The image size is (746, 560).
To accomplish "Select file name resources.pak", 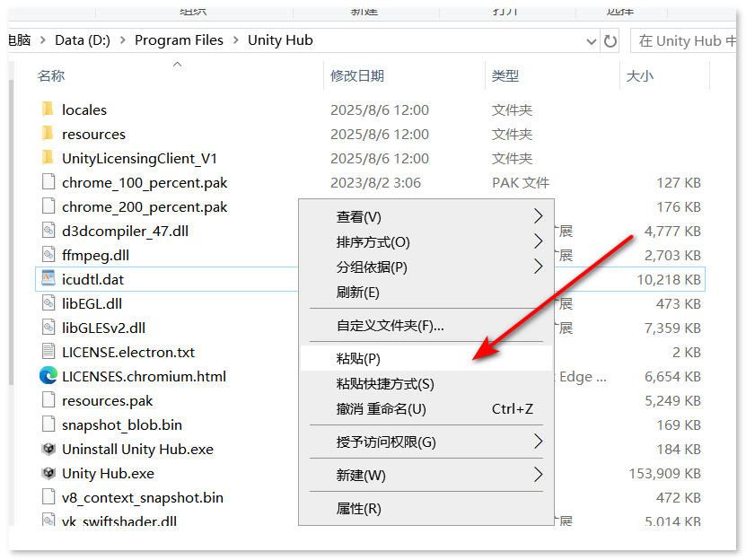I will (108, 401).
